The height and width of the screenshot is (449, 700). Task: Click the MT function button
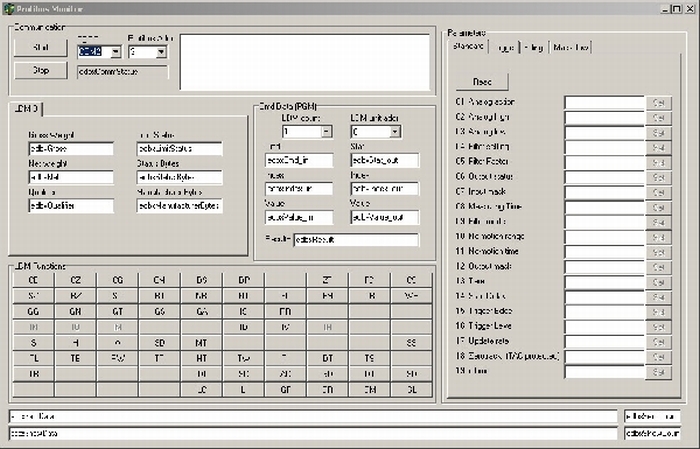pos(201,343)
